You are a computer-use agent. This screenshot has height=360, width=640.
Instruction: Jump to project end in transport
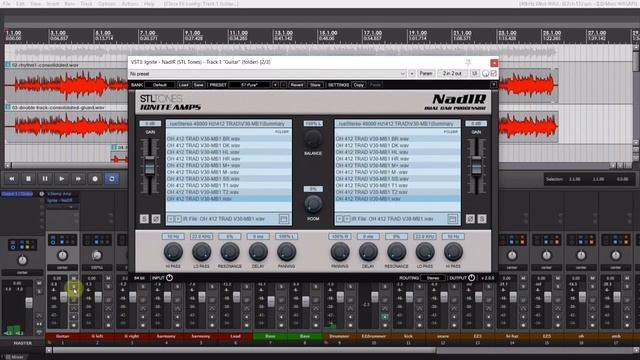[78, 179]
